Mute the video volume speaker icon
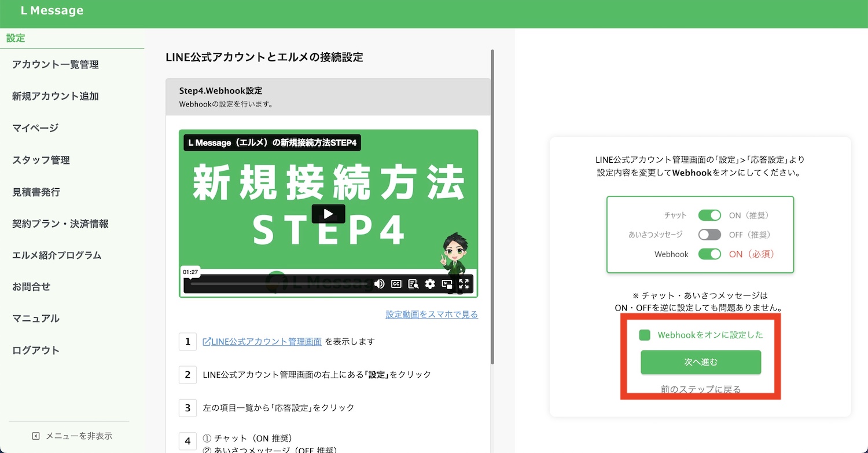 click(379, 284)
